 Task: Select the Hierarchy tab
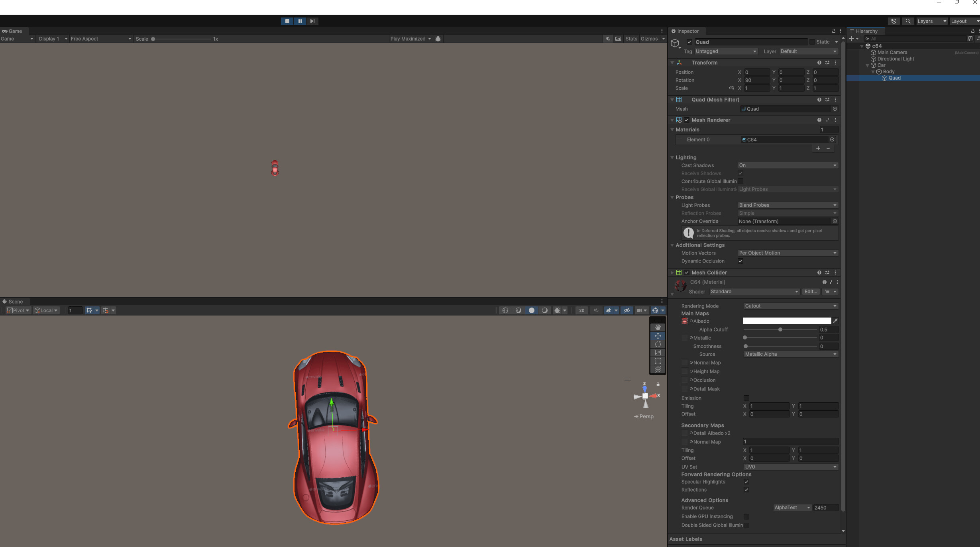tap(866, 31)
